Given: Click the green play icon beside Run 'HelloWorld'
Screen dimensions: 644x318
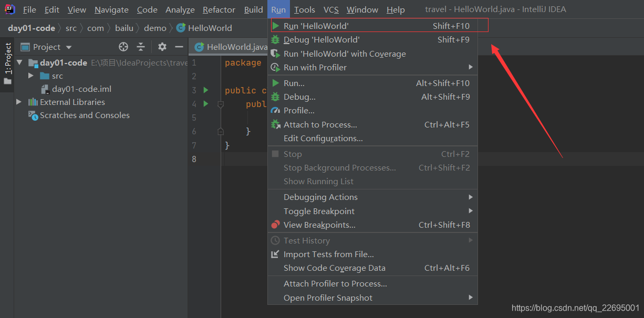Looking at the screenshot, I should (276, 25).
